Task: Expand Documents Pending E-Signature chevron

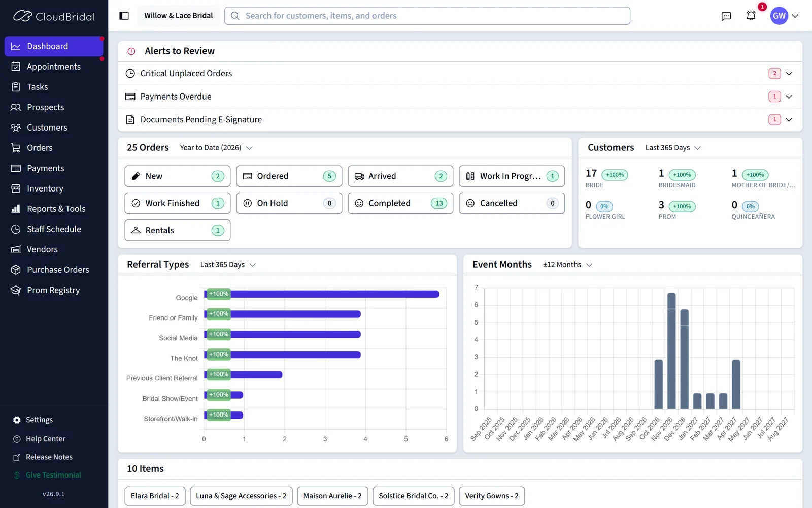Action: coord(789,120)
